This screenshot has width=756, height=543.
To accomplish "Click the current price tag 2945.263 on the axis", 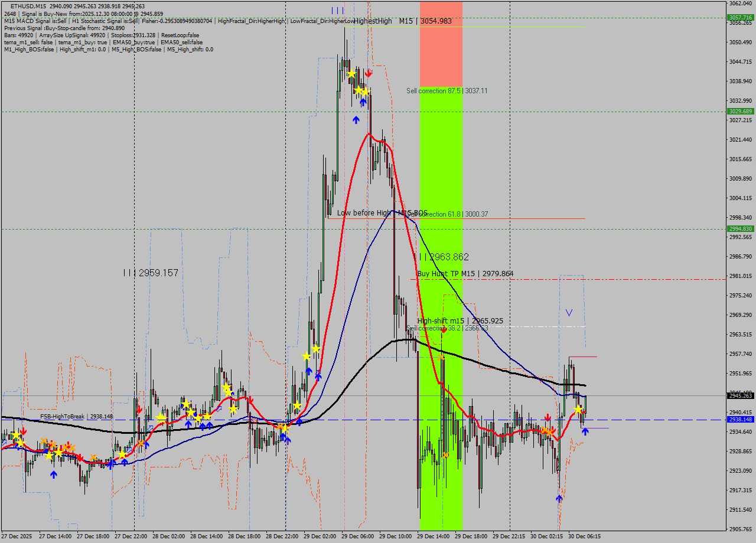I will click(x=739, y=395).
